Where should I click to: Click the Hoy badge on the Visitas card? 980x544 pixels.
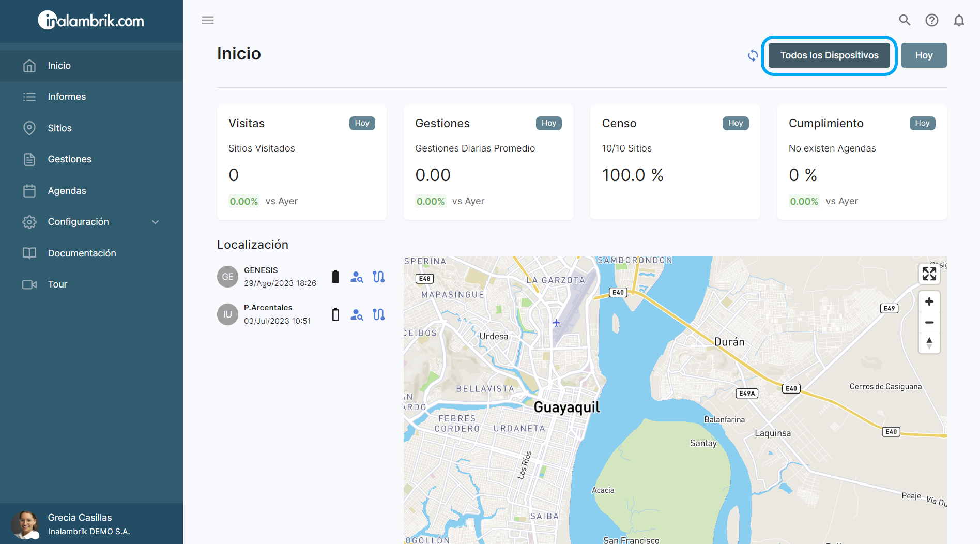[x=362, y=123]
